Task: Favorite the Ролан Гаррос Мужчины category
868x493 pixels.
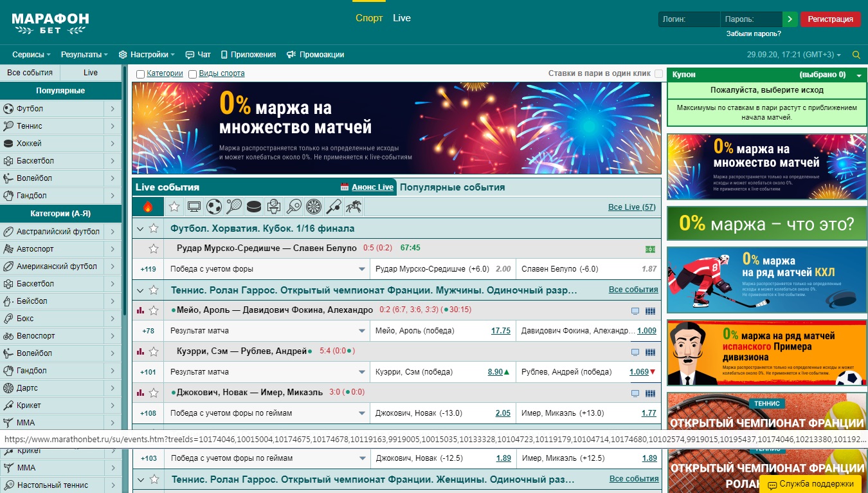Action: click(x=154, y=290)
